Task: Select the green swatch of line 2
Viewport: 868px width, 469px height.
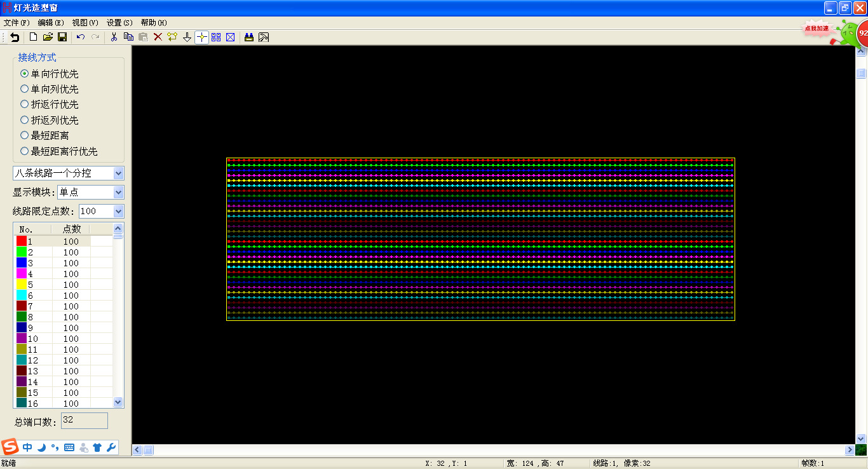Action: (22, 252)
